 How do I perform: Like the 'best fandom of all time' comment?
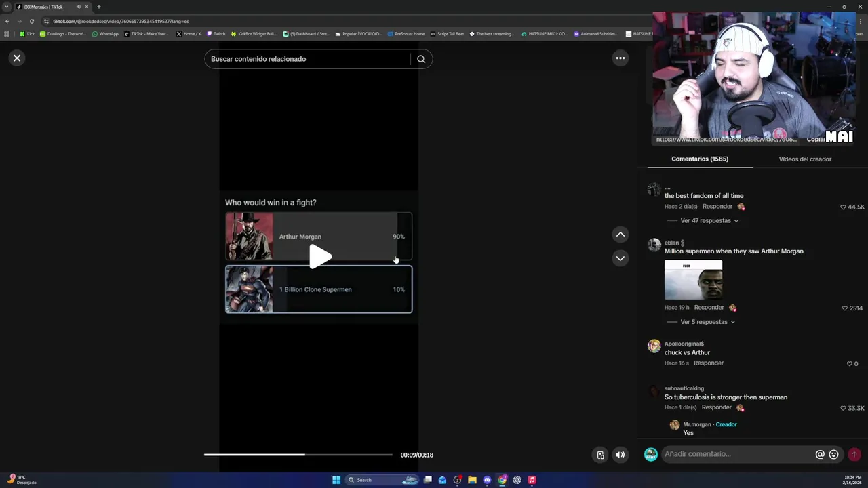tap(843, 207)
